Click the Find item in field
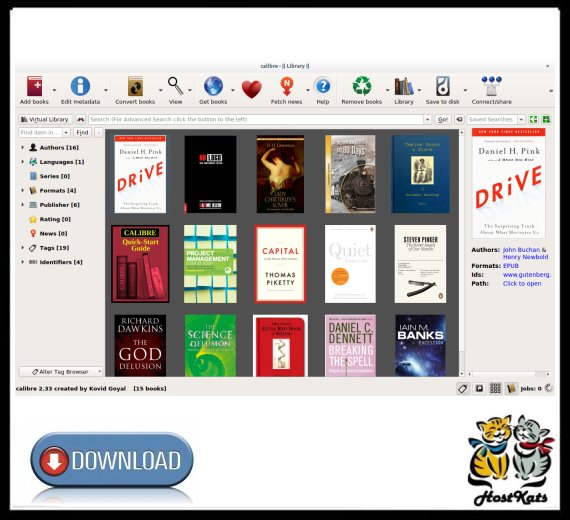The image size is (570, 520). click(x=40, y=133)
